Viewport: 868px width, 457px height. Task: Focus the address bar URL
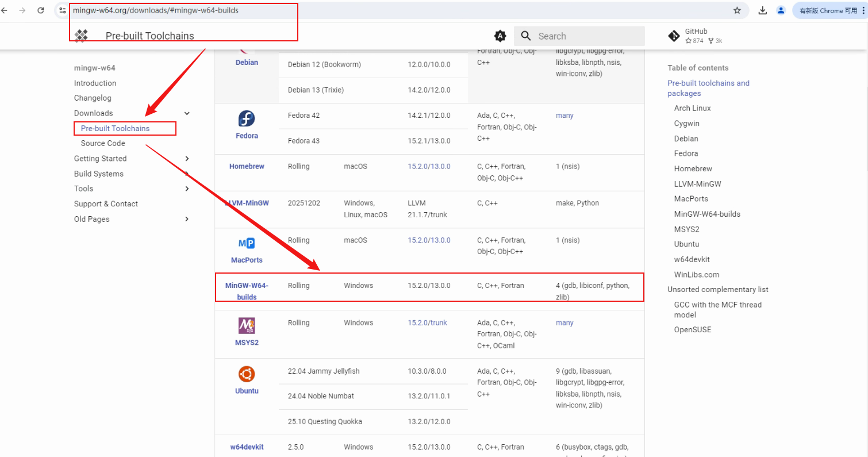coord(155,10)
